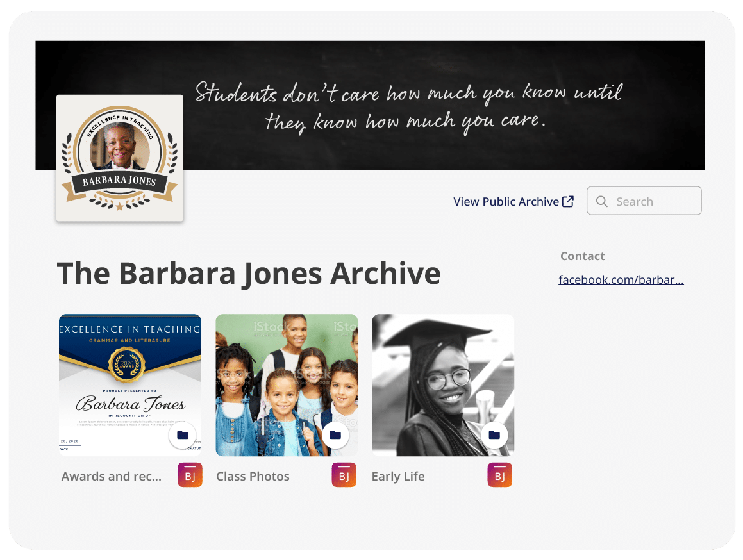Open the folder icon on Class Photos card
743x560 pixels.
335,435
